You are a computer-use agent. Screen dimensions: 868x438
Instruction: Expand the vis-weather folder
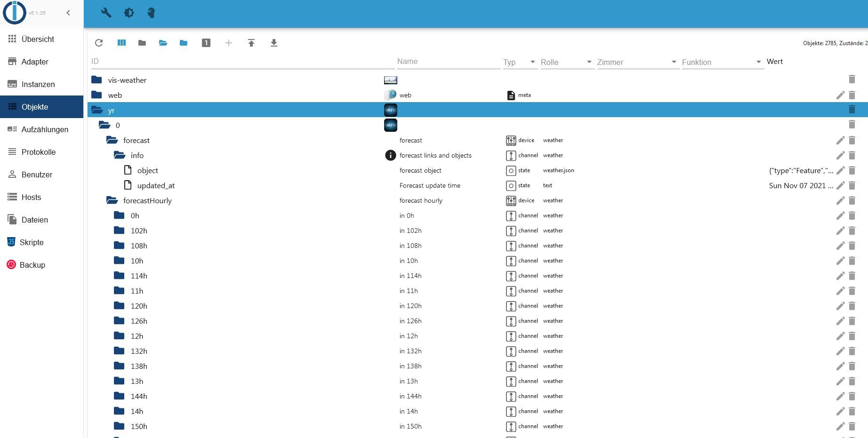[x=96, y=80]
